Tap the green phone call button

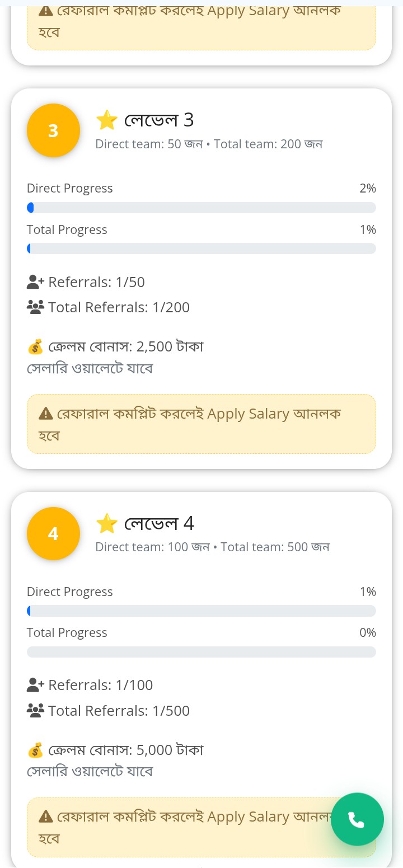(357, 819)
